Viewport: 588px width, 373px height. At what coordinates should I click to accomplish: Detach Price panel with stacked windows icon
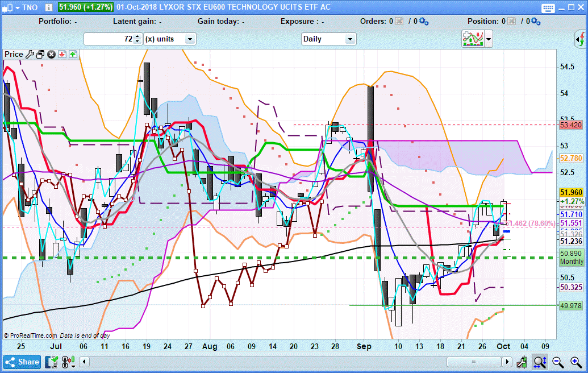coord(40,54)
